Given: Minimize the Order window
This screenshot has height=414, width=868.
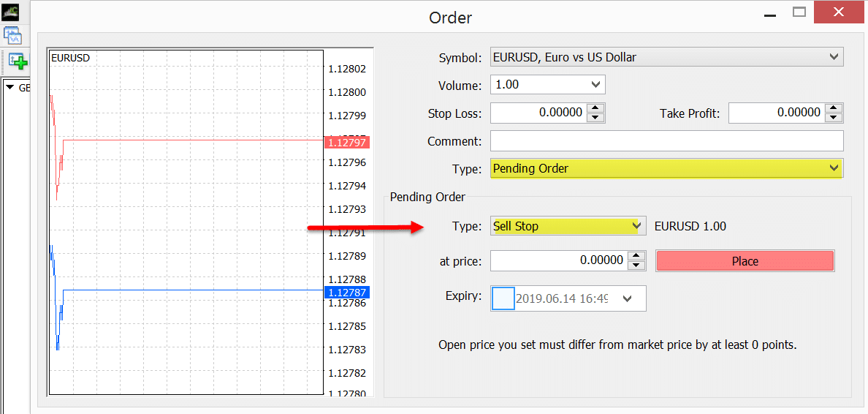Looking at the screenshot, I should coord(770,15).
